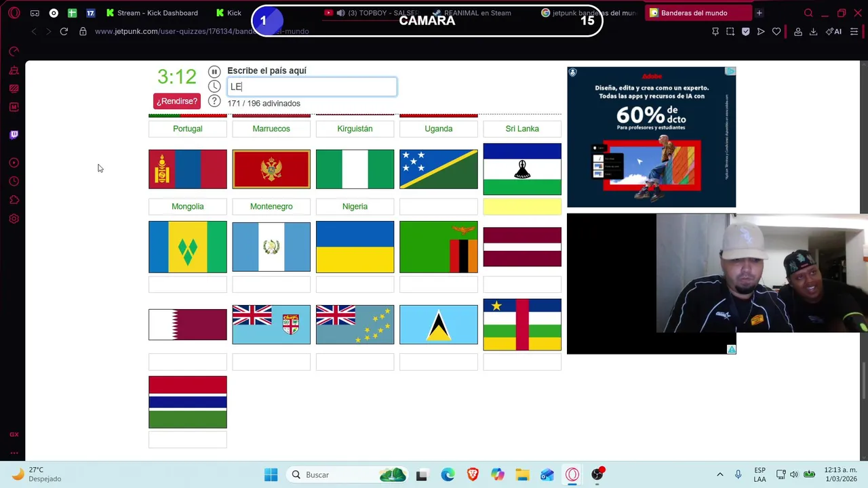Image resolution: width=868 pixels, height=488 pixels.
Task: Reload the page in the address bar
Action: (64, 31)
